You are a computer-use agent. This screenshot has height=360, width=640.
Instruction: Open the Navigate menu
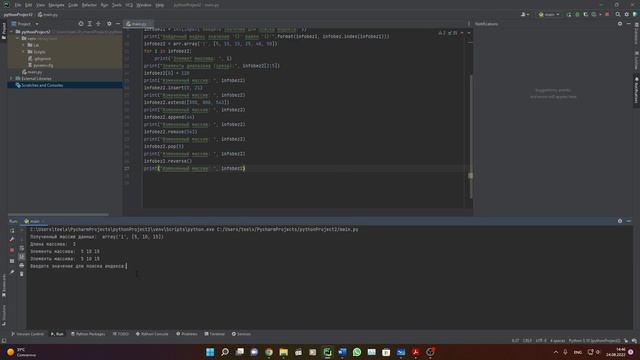tap(56, 5)
